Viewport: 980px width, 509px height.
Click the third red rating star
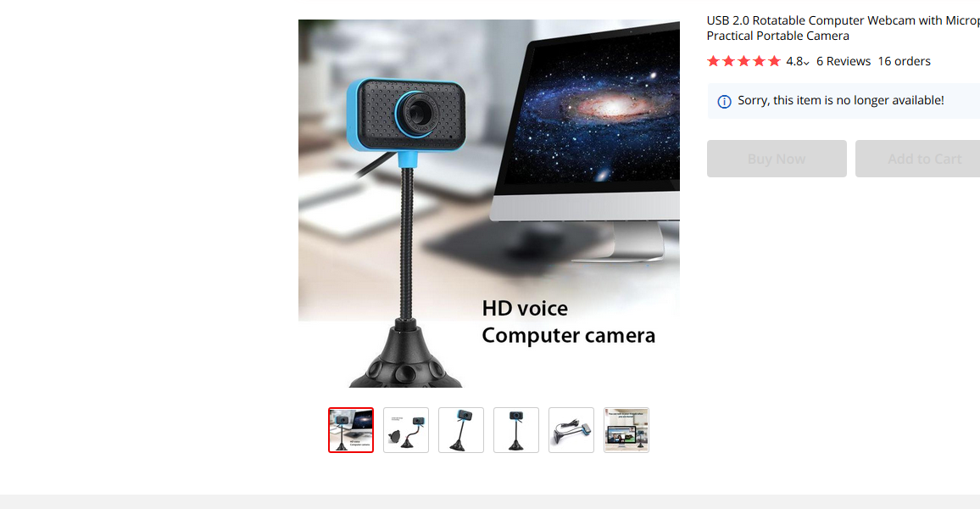743,61
